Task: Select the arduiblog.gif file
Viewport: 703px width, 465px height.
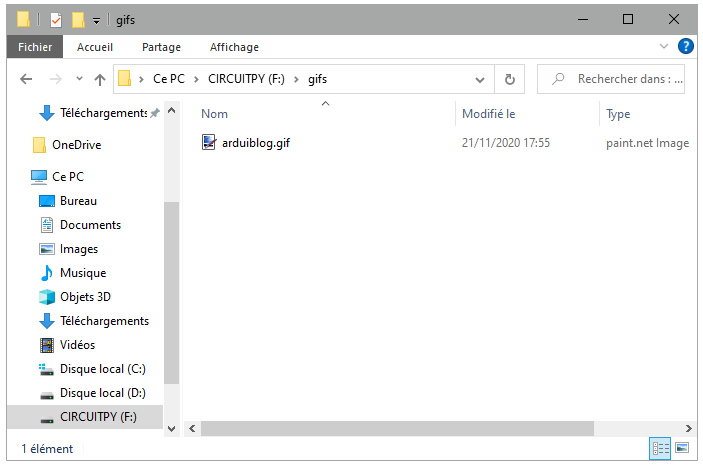Action: [x=256, y=143]
